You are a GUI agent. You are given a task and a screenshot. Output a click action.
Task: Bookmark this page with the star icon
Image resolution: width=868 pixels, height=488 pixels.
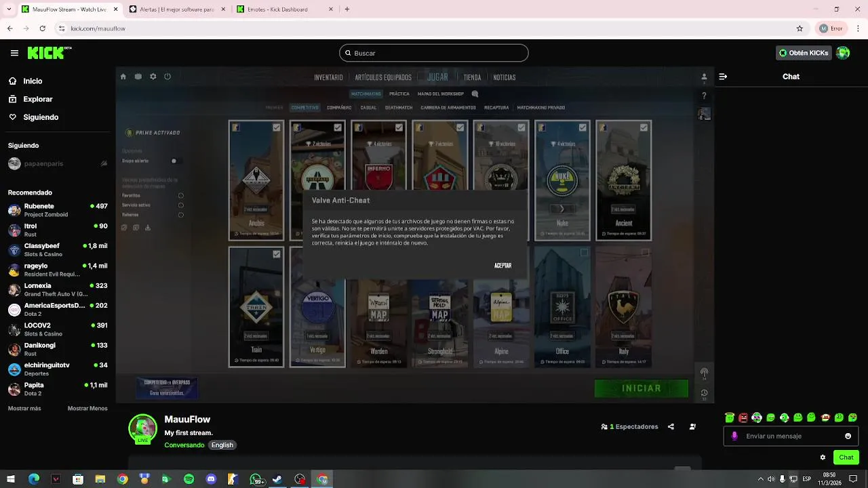[800, 28]
